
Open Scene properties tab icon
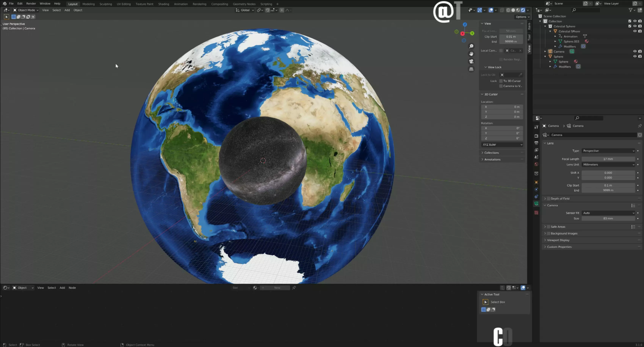pos(536,157)
